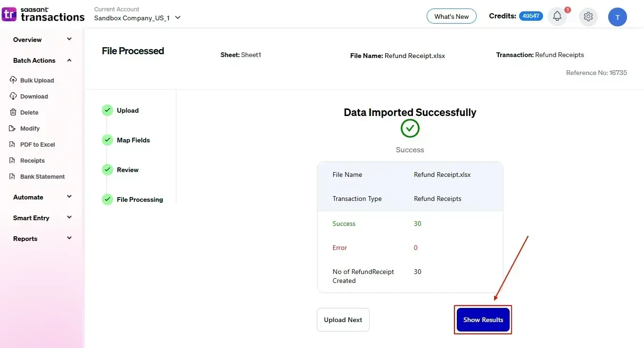Expand the Overview sidebar section
The image size is (644, 348).
[x=69, y=40]
